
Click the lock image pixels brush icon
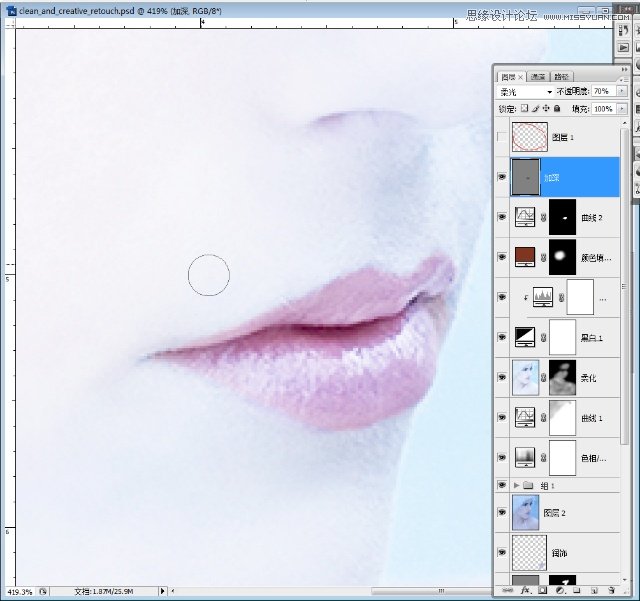pos(535,108)
